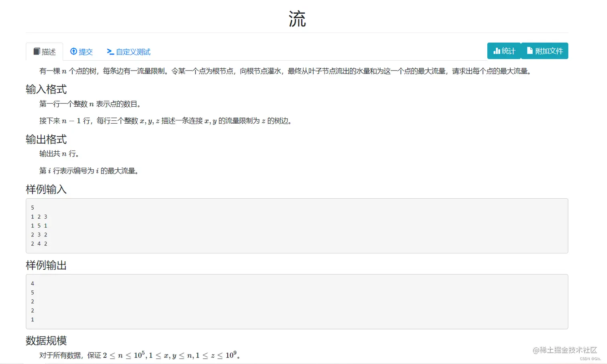Click the line 输出共 n 行

59,154
